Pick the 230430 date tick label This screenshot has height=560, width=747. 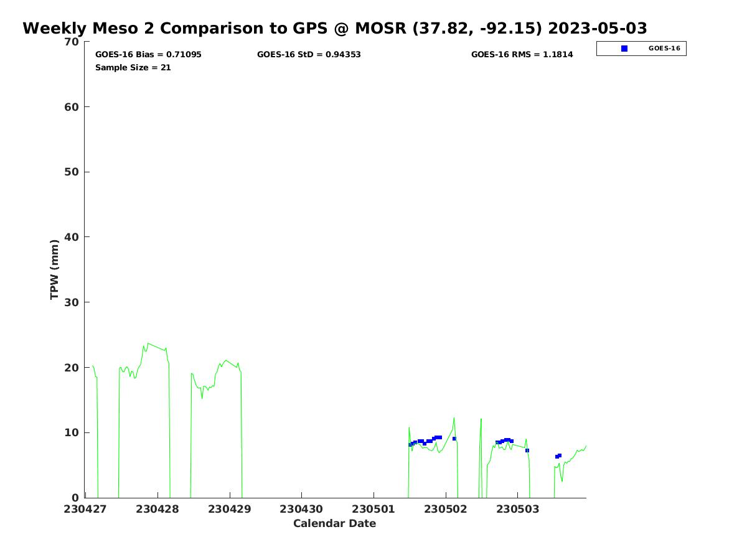(x=301, y=509)
